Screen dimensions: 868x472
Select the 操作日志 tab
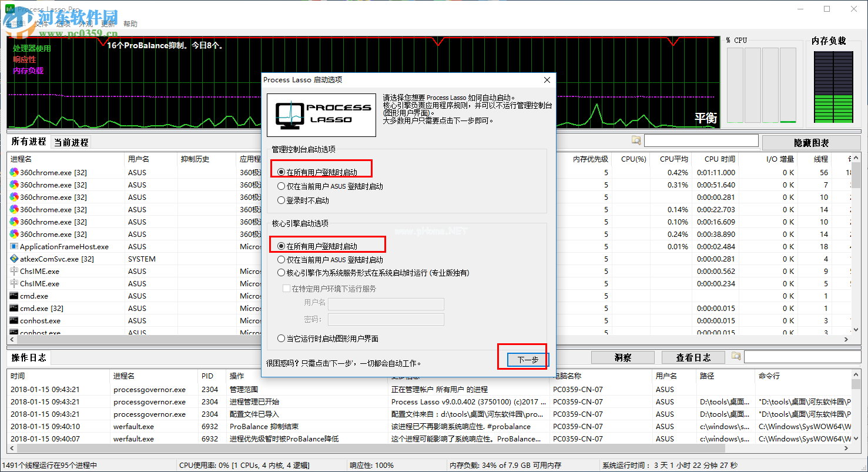pyautogui.click(x=29, y=357)
